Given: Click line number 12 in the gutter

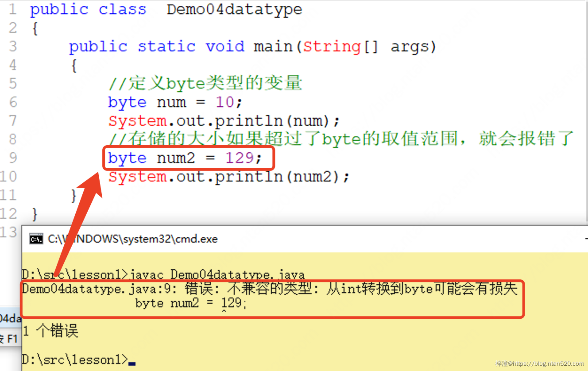Looking at the screenshot, I should [x=8, y=214].
